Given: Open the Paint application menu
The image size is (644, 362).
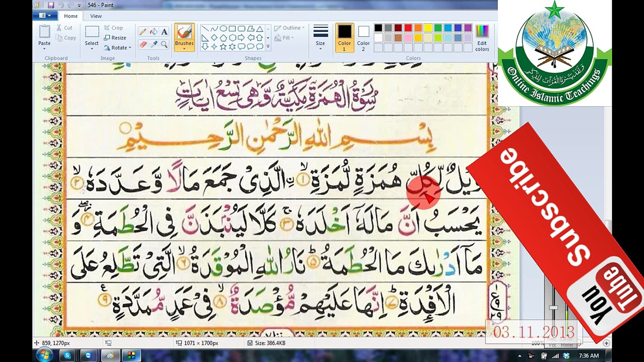Looking at the screenshot, I should 45,16.
